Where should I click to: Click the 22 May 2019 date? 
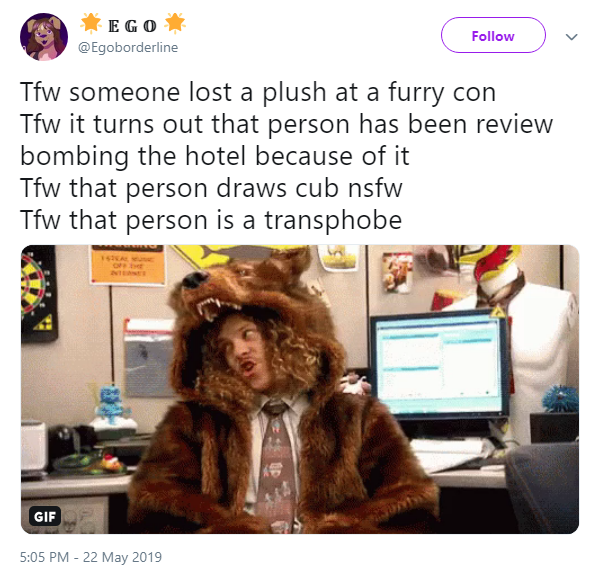(x=122, y=557)
